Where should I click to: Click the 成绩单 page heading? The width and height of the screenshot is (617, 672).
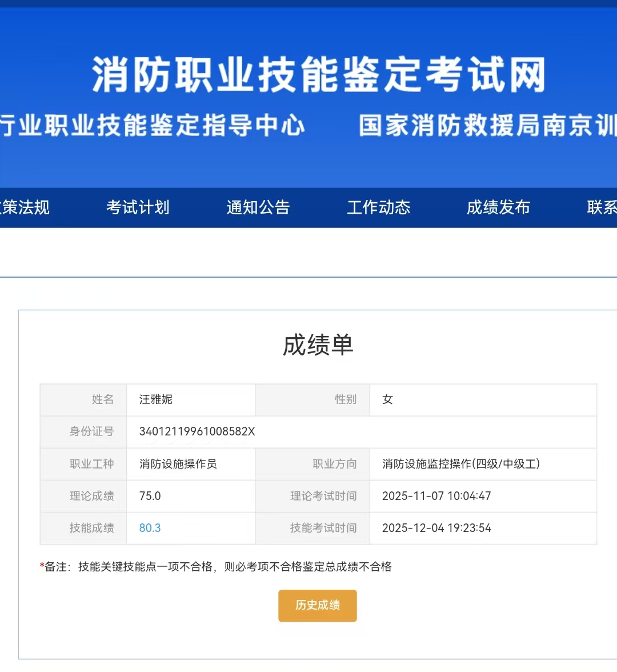pos(319,345)
